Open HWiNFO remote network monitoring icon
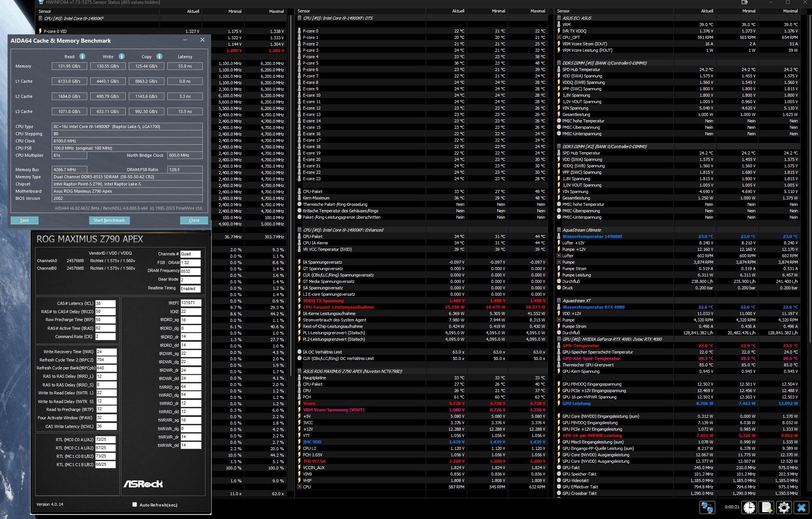Screen dimensions: 812x519 [707, 507]
